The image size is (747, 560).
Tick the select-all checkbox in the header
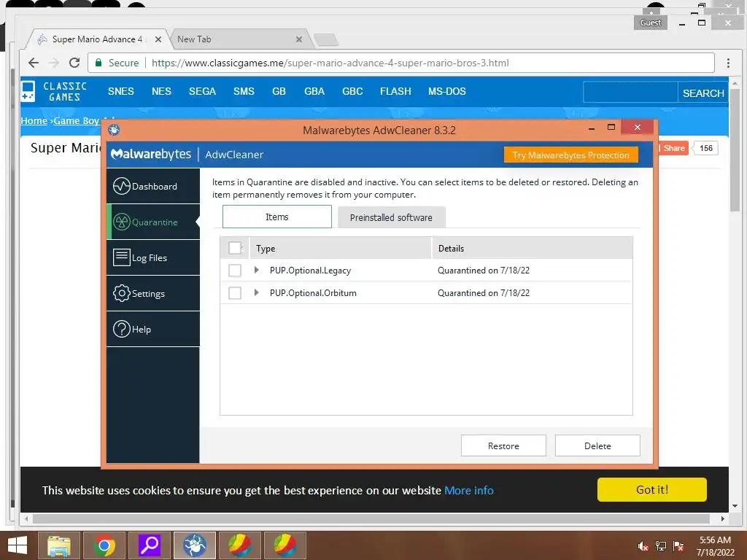click(x=235, y=248)
